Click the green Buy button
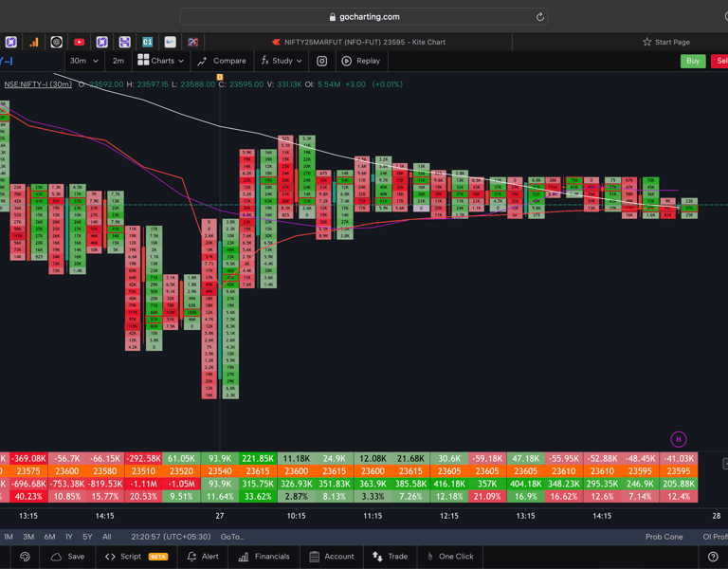Viewport: 728px width, 569px height. (x=693, y=61)
